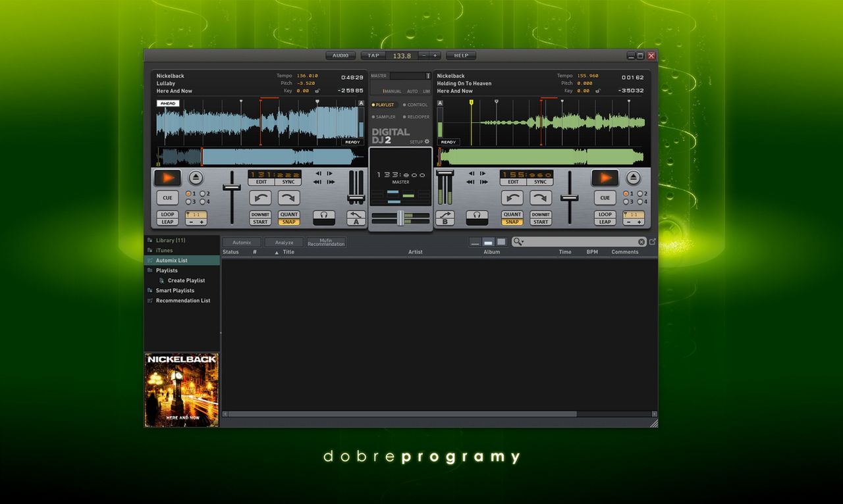Fast forward on deck A

pyautogui.click(x=330, y=182)
